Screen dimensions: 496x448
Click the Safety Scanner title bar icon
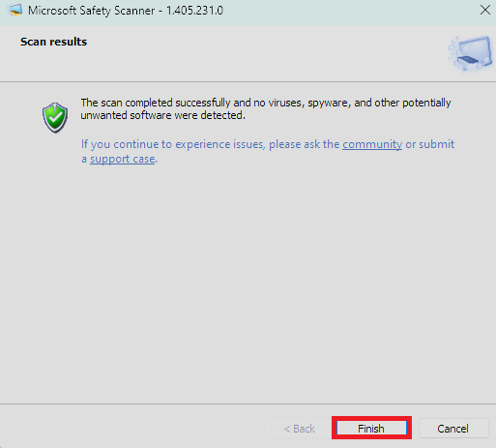[15, 10]
